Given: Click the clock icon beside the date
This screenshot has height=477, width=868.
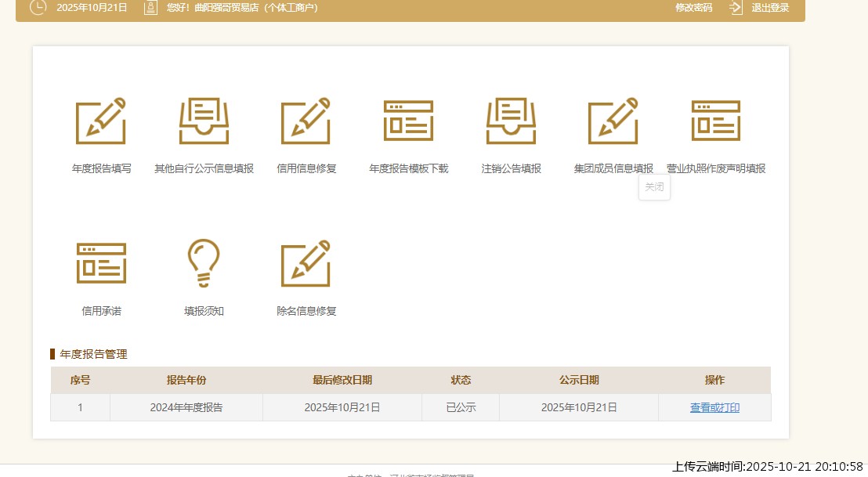Looking at the screenshot, I should pos(38,7).
